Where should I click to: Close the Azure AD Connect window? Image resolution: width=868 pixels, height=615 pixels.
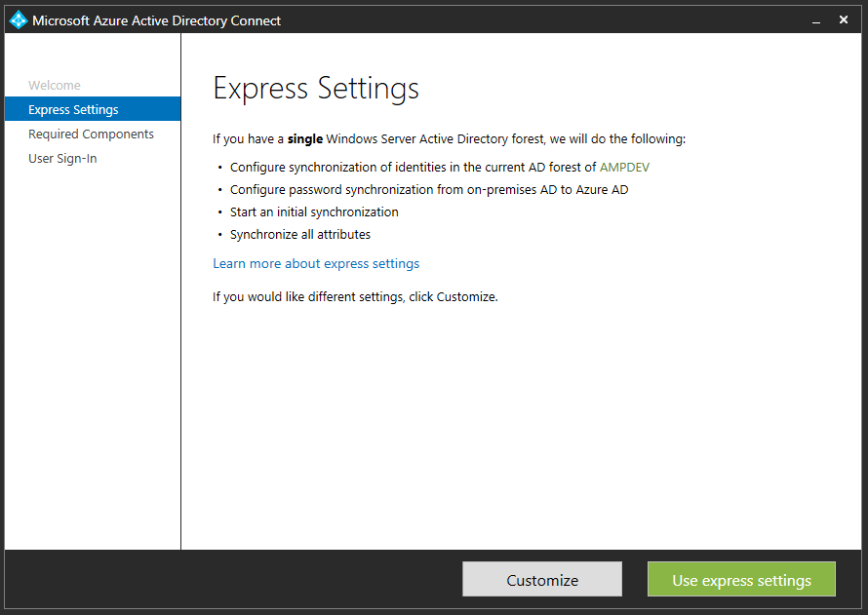click(844, 19)
